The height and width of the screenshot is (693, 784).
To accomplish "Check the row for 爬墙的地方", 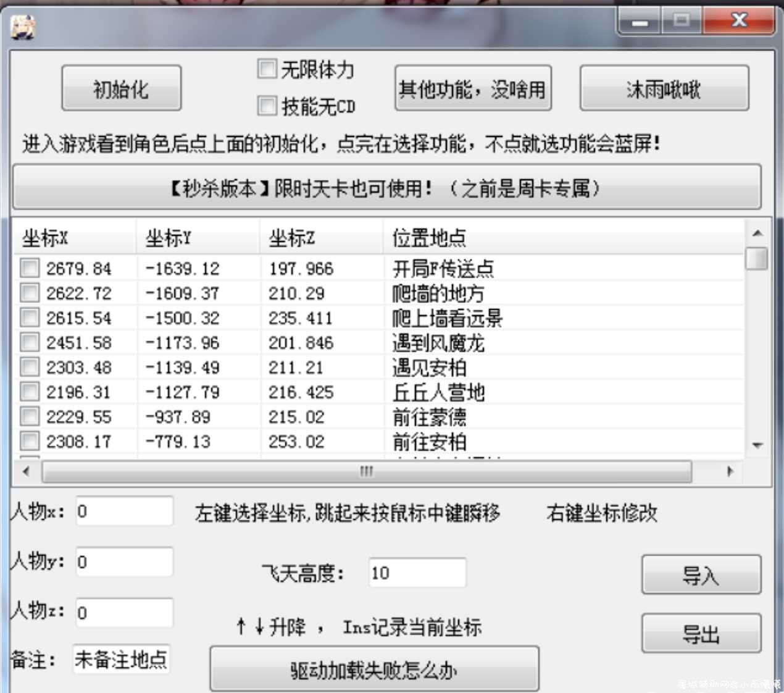I will pyautogui.click(x=30, y=293).
